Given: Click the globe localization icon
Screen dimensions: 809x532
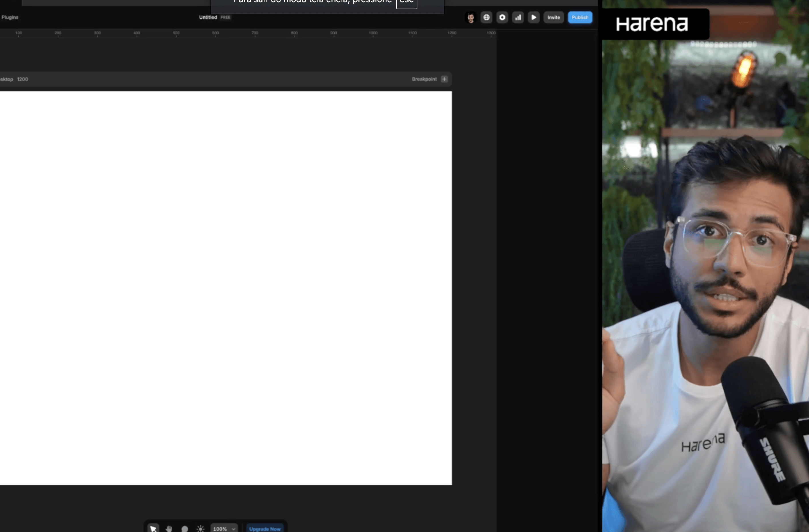Looking at the screenshot, I should (x=486, y=17).
